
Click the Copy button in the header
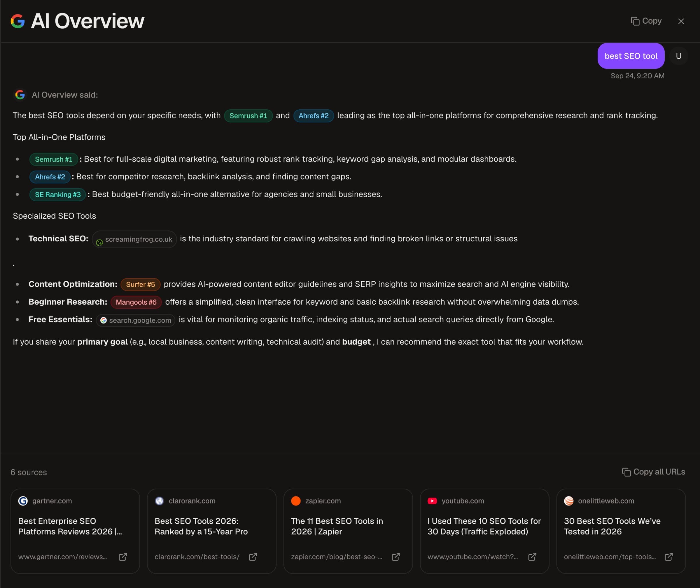(x=646, y=21)
